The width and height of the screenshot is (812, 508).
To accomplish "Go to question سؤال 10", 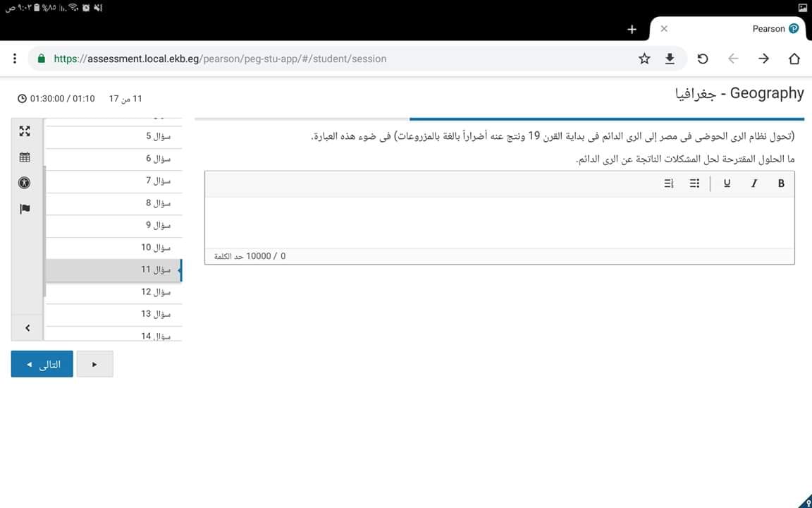I will click(x=114, y=248).
